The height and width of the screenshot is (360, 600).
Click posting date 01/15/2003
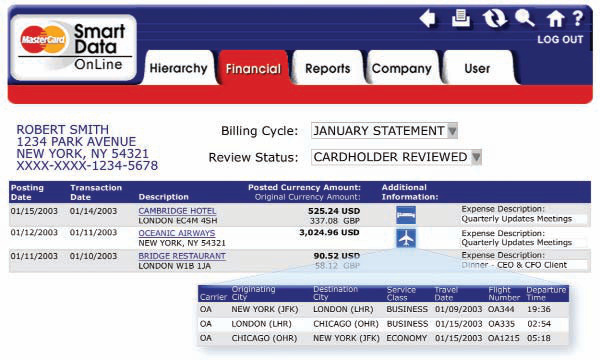[34, 211]
